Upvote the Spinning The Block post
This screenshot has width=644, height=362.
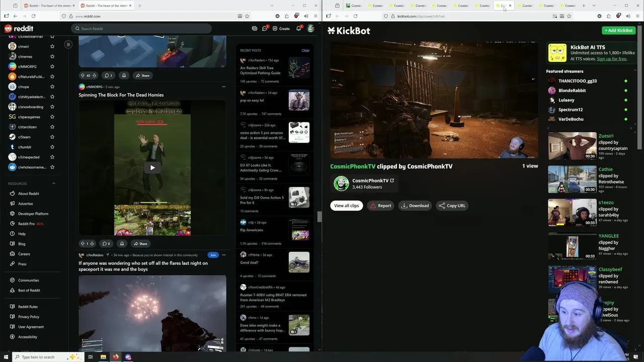83,244
